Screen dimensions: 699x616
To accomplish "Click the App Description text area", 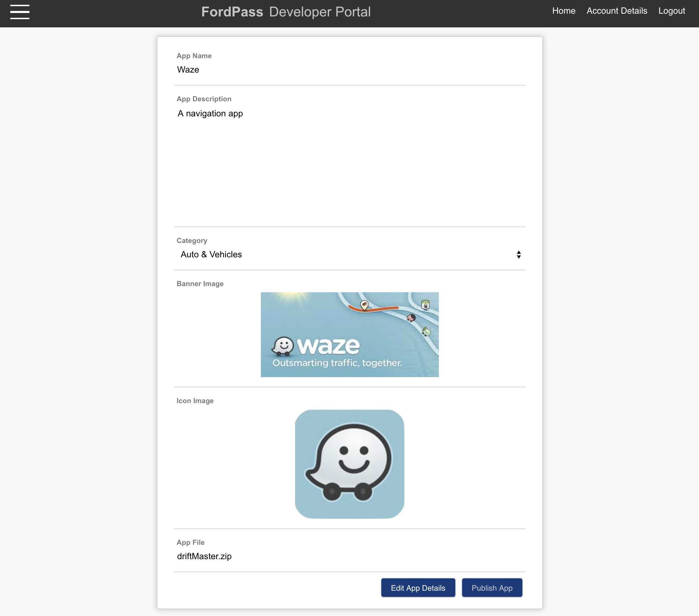I will [349, 164].
